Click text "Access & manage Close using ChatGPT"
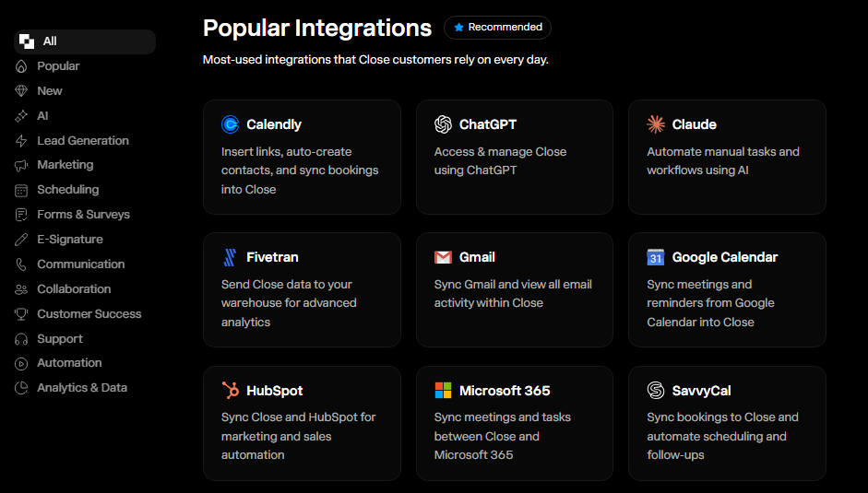The image size is (868, 493). (501, 161)
